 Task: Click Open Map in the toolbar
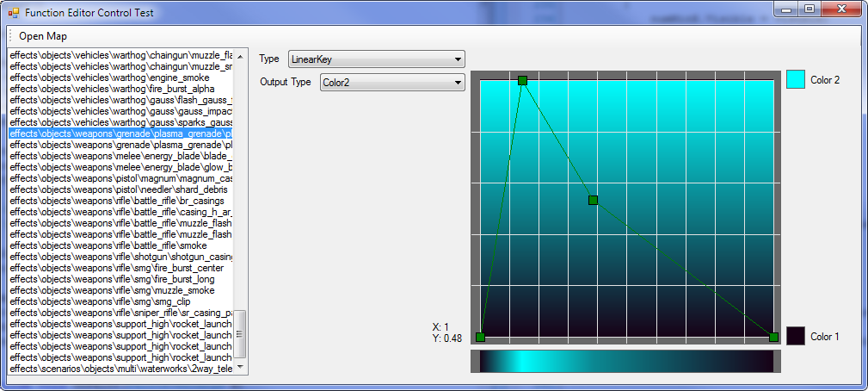point(43,36)
